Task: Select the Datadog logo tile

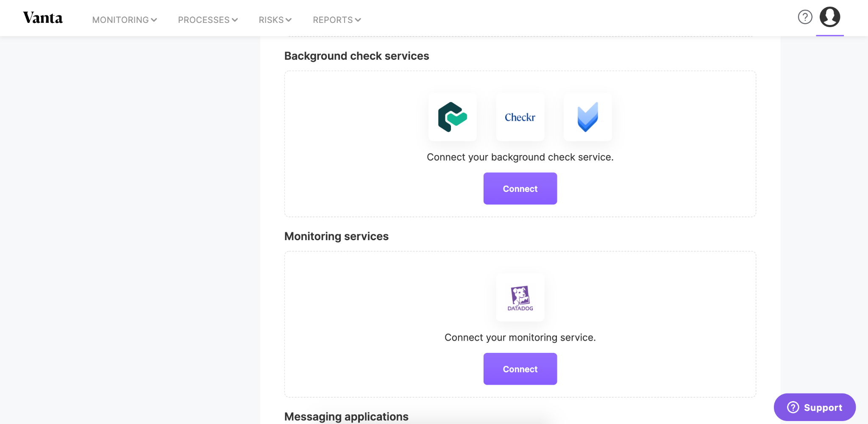Action: [520, 297]
